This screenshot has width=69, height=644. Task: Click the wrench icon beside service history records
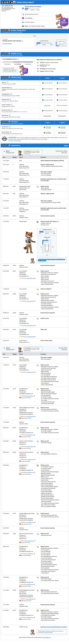tap(22, 14)
